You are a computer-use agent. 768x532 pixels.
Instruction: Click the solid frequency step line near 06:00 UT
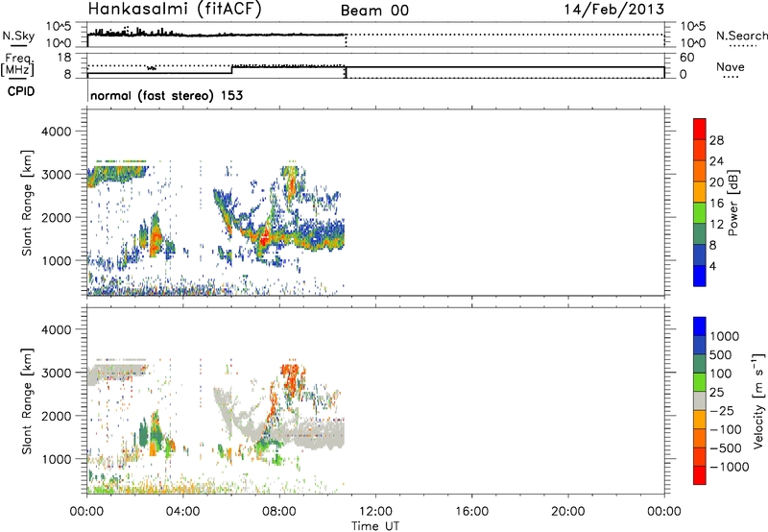click(x=232, y=69)
